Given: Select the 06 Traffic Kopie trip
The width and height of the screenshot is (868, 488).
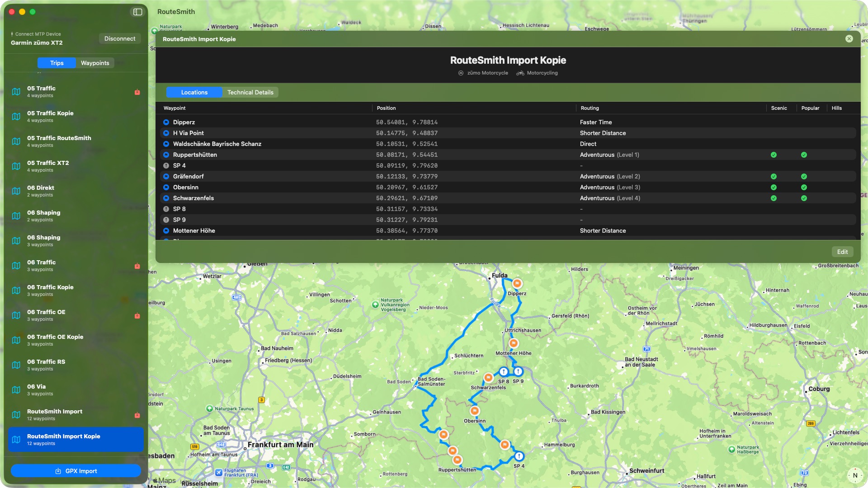Looking at the screenshot, I should coord(76,291).
